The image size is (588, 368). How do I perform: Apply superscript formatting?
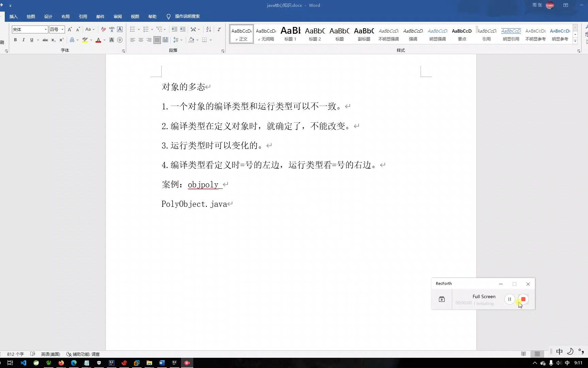point(61,40)
